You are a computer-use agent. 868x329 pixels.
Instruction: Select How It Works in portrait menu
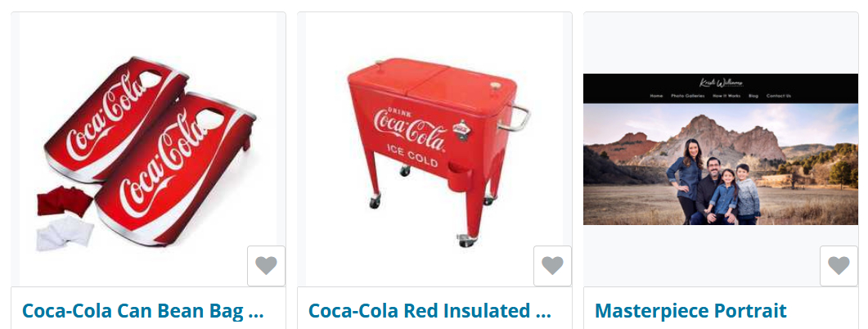726,96
